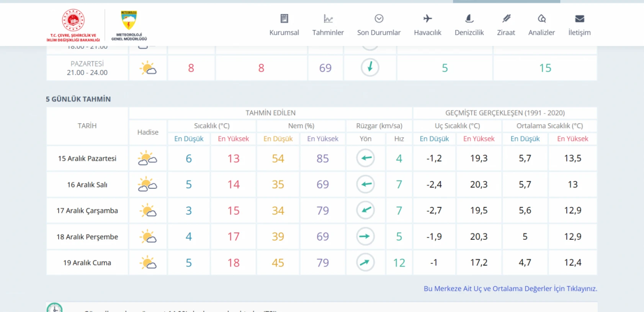The height and width of the screenshot is (312, 644).
Task: Click the Denizcilik ship icon
Action: [469, 18]
